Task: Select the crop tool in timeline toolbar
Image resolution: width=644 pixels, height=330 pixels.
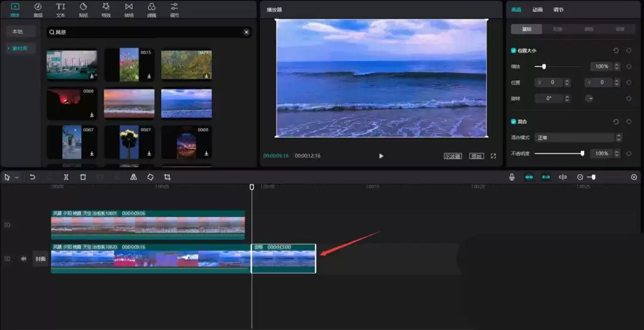Action: coord(167,177)
